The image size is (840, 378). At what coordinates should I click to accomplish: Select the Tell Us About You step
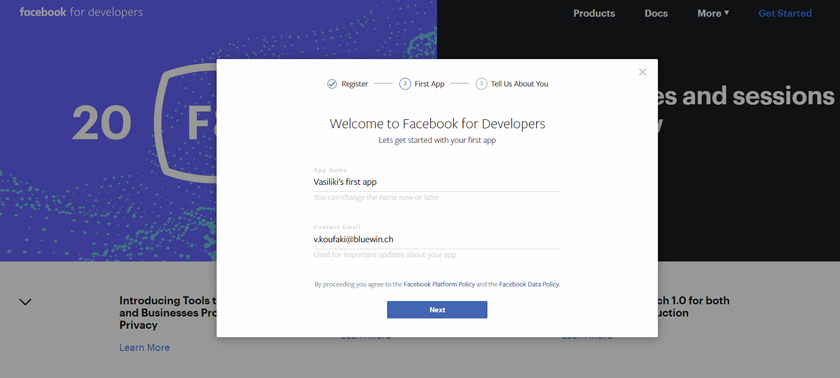[x=520, y=84]
